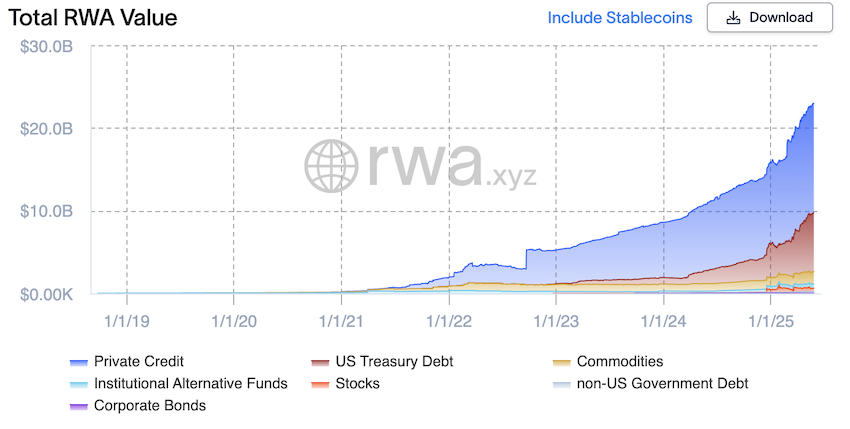Click the dark red US Treasury swatch
The height and width of the screenshot is (429, 850).
point(320,362)
